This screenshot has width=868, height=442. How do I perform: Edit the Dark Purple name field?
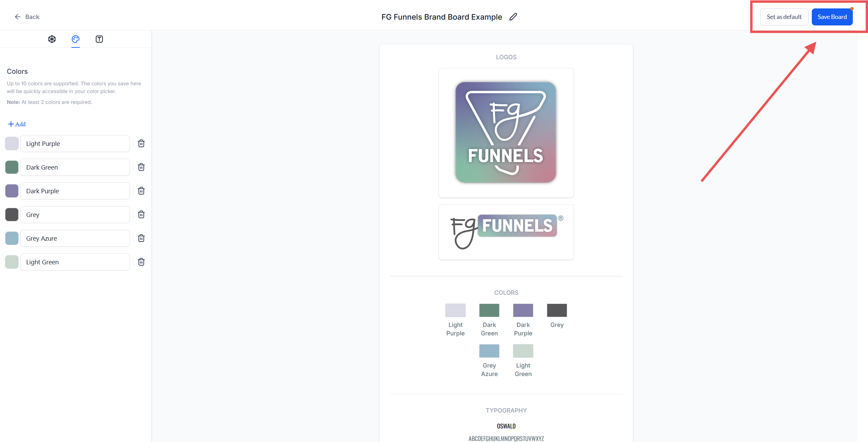coord(75,191)
